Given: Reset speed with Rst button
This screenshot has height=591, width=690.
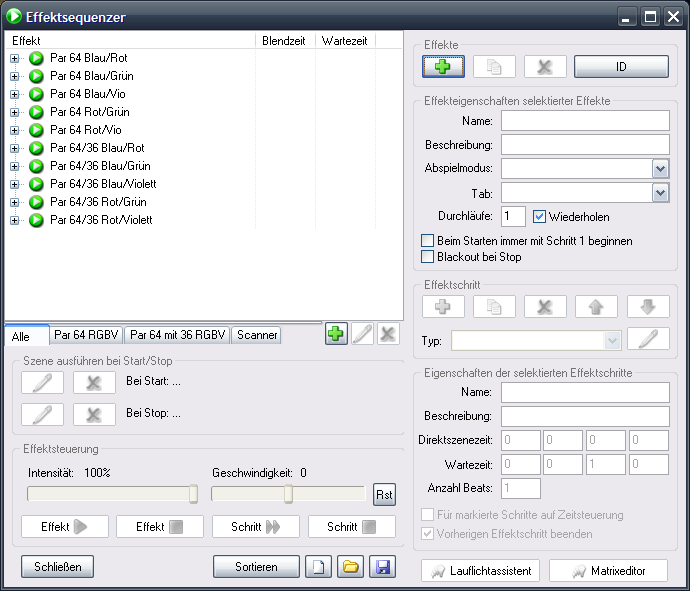Looking at the screenshot, I should (384, 495).
